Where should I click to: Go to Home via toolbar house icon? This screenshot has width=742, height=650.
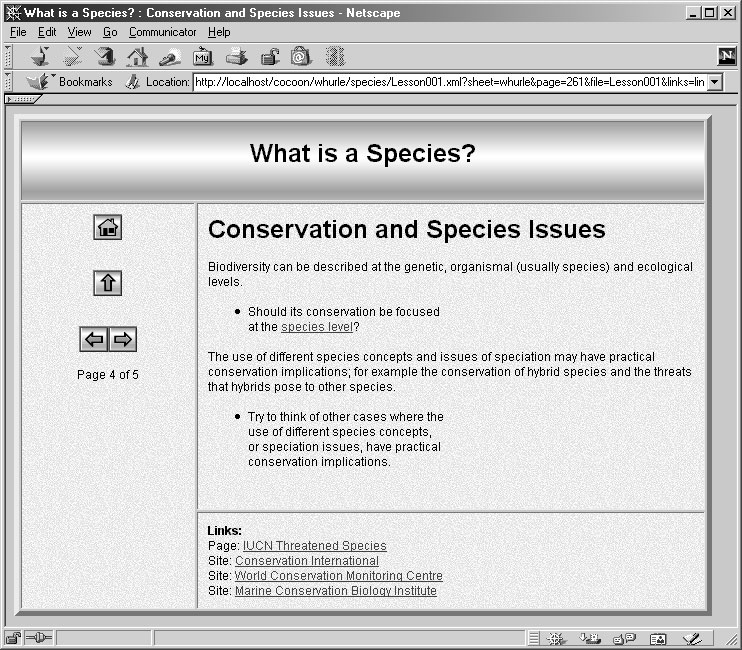[x=137, y=56]
